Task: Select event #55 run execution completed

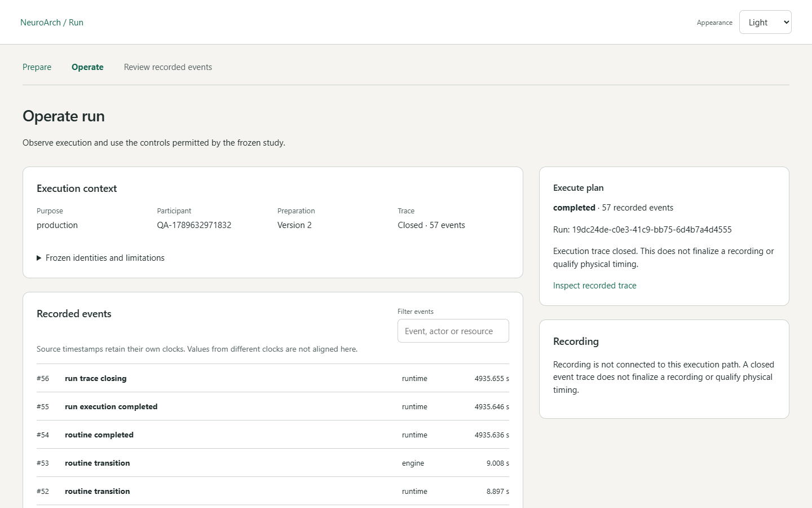Action: point(273,406)
